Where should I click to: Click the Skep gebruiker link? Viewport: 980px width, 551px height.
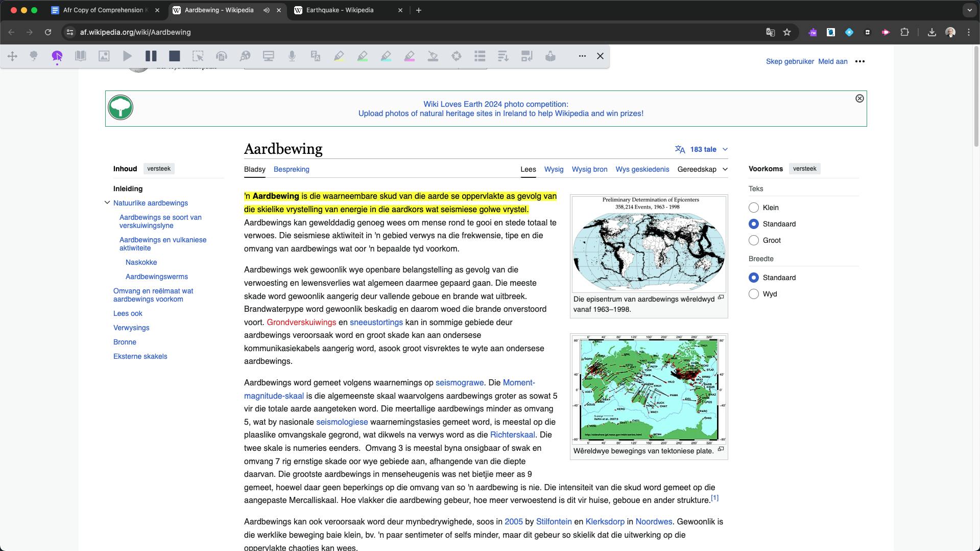click(790, 61)
